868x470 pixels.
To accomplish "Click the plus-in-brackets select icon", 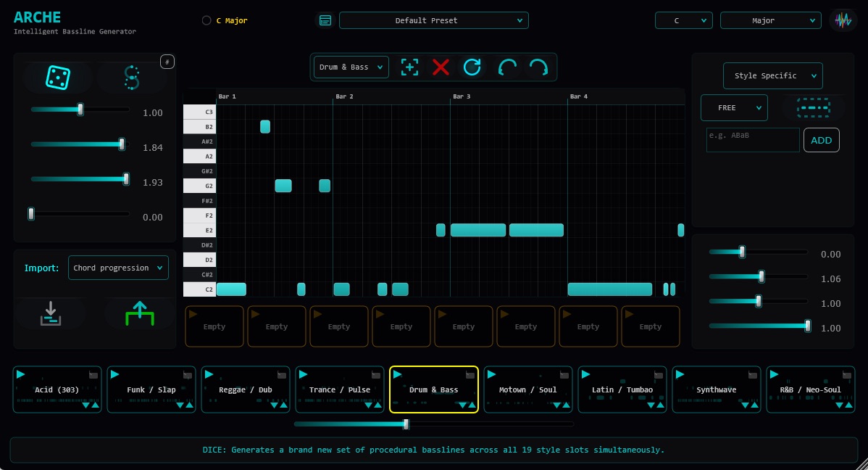I will coord(409,67).
